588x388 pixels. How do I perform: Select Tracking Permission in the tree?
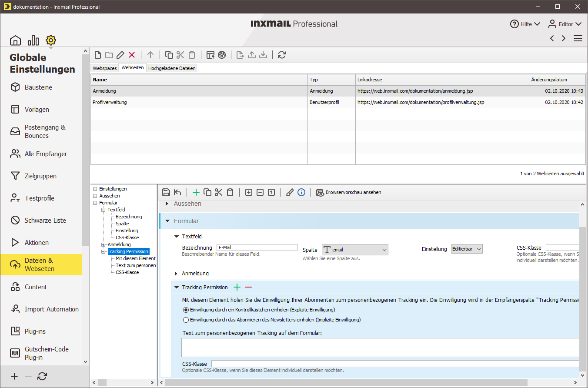tap(128, 251)
